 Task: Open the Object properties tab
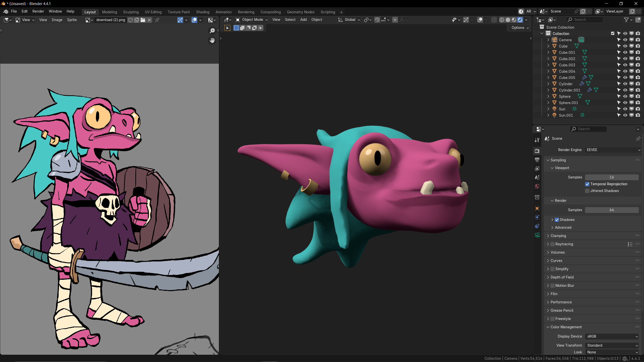pyautogui.click(x=537, y=208)
